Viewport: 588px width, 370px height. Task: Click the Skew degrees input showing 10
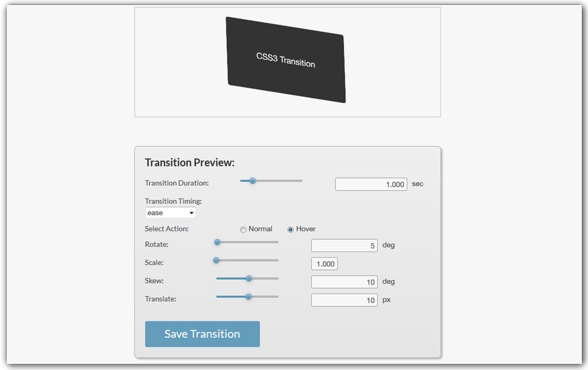344,281
